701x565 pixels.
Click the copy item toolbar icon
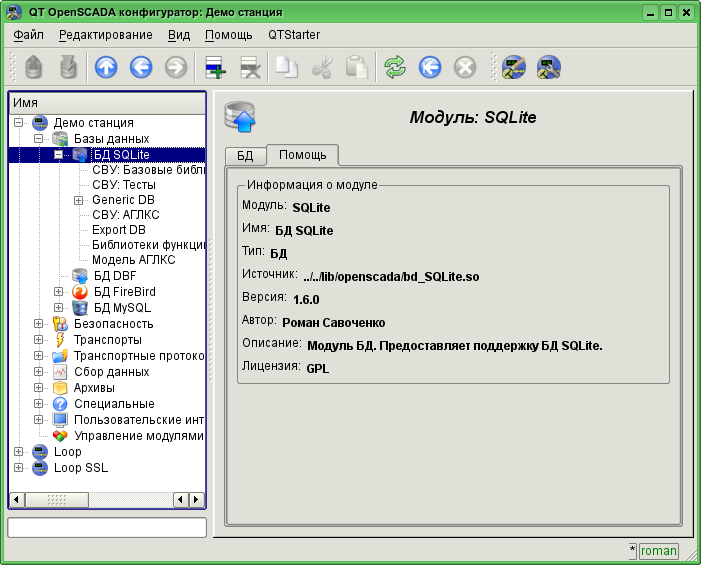[x=287, y=67]
